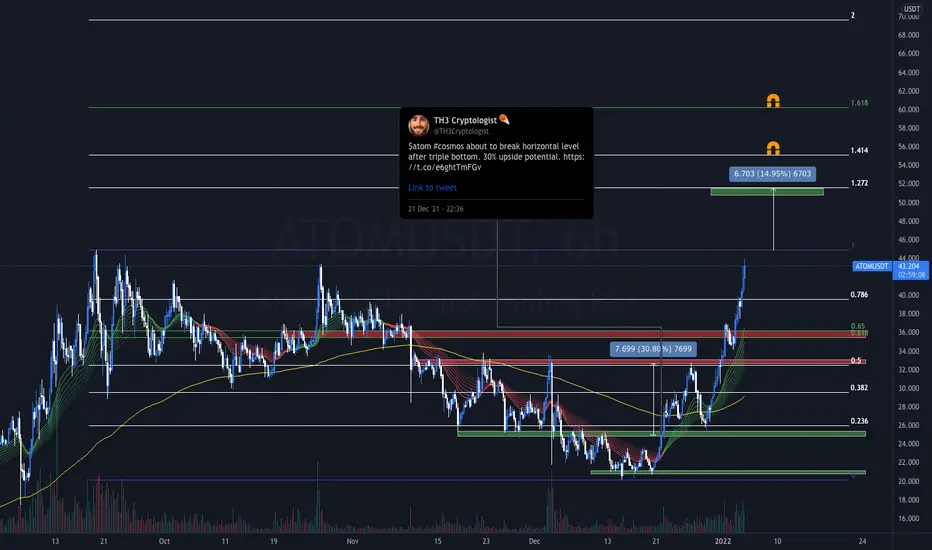
Task: Select the 0.236 Fibonacci level label
Action: point(859,421)
